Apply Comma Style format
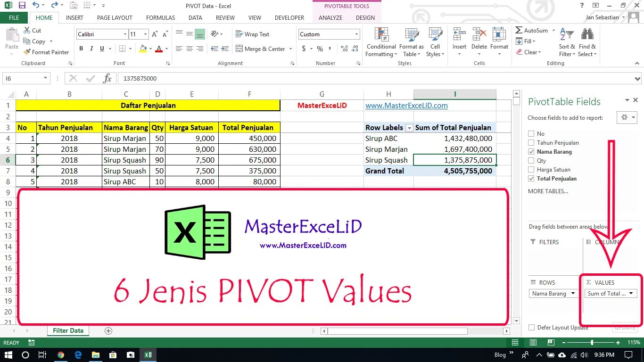This screenshot has height=362, width=644. point(331,49)
